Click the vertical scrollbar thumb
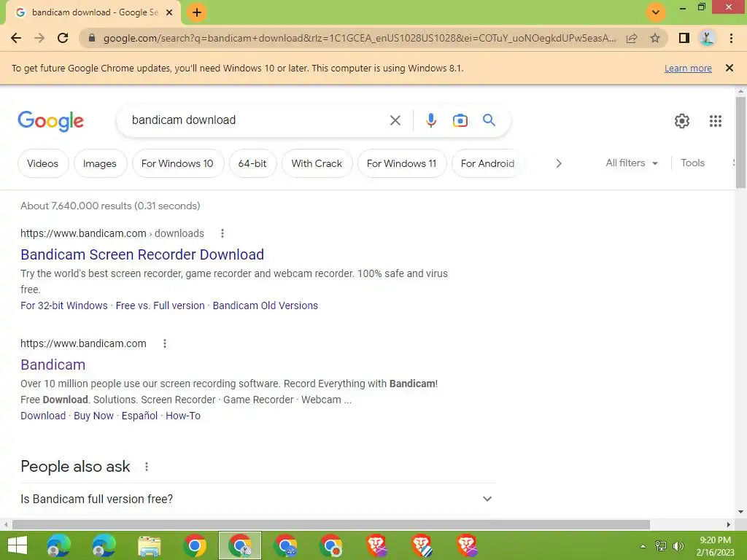 [x=740, y=142]
